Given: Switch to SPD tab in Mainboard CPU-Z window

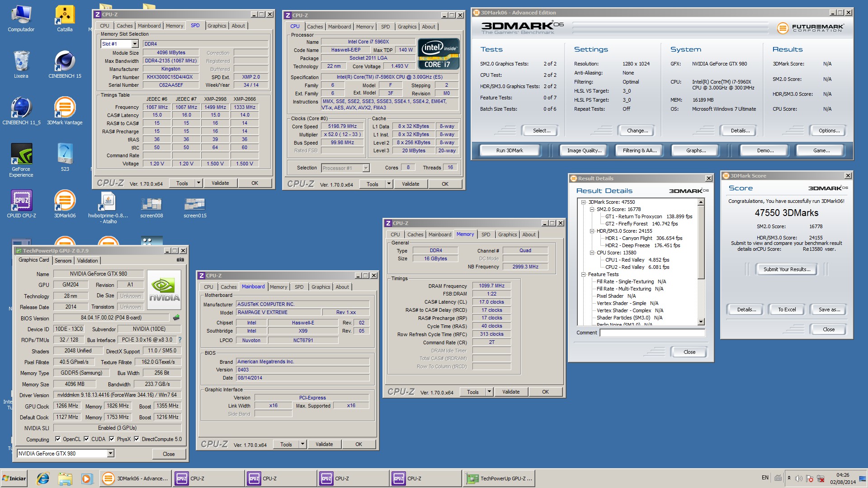Looking at the screenshot, I should click(x=299, y=287).
